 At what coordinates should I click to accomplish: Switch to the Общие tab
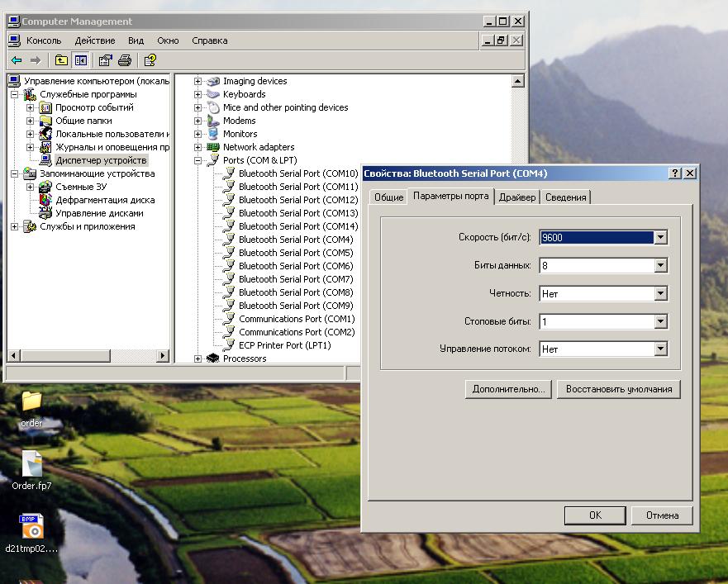388,197
